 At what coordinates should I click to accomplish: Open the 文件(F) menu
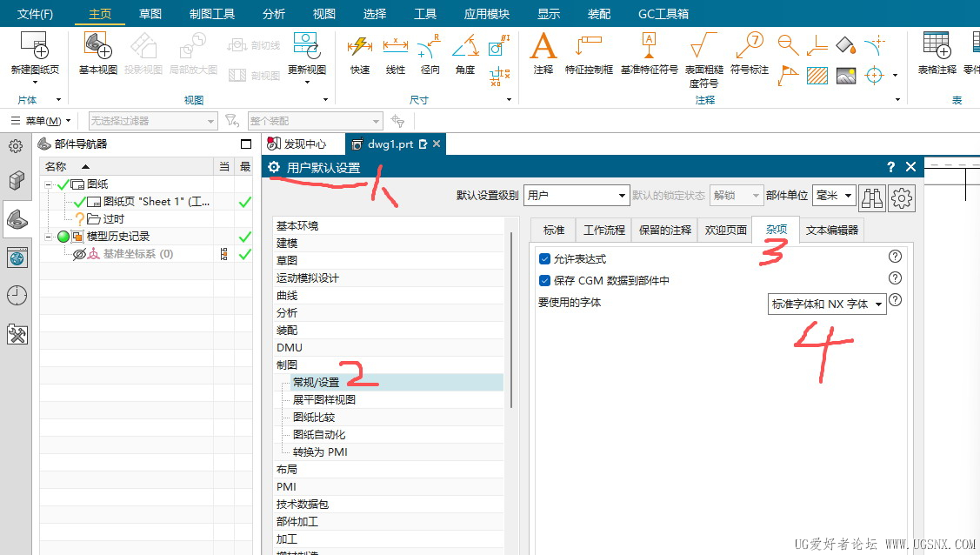(x=35, y=14)
